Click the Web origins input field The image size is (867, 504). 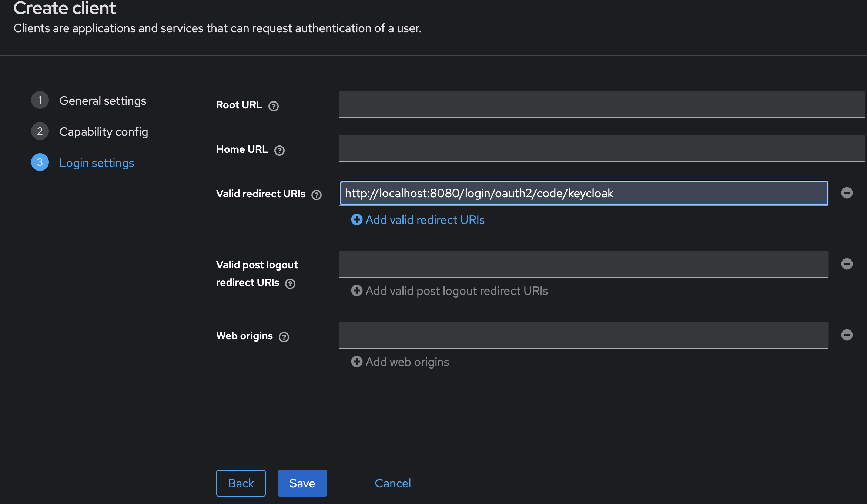click(583, 335)
